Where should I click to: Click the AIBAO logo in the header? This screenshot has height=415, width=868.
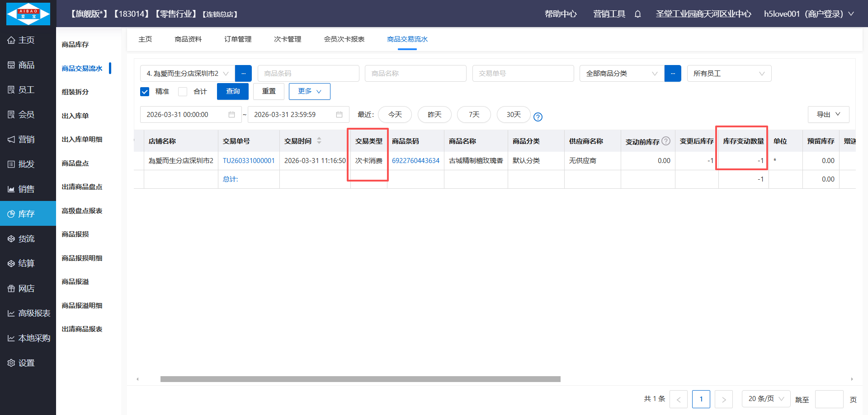coord(28,14)
